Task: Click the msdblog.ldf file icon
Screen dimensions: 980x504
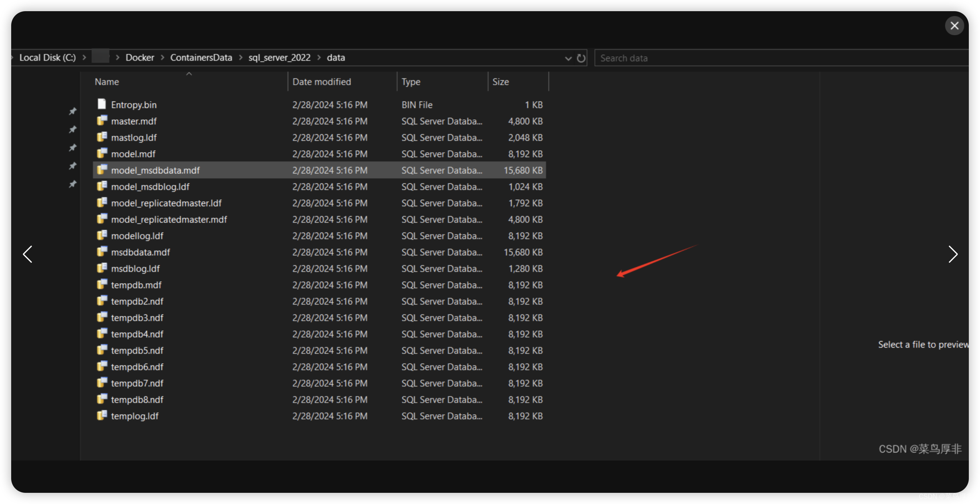Action: tap(102, 268)
